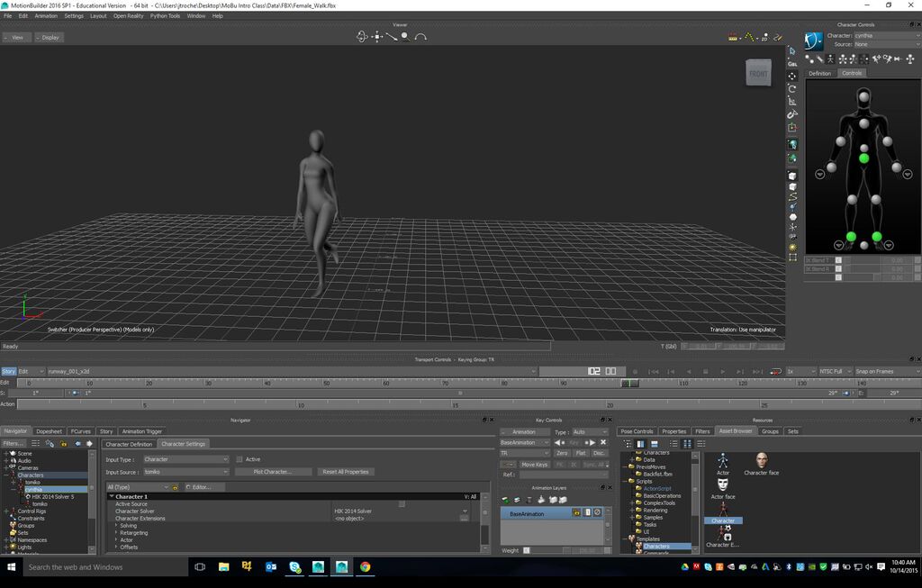This screenshot has width=922, height=588.
Task: Open the HumanIK character menu button
Action: [814, 41]
